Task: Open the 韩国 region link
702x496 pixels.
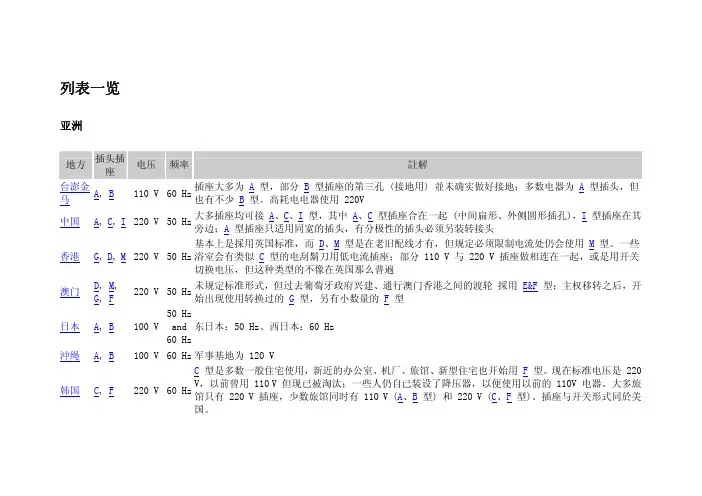Action: (x=70, y=390)
